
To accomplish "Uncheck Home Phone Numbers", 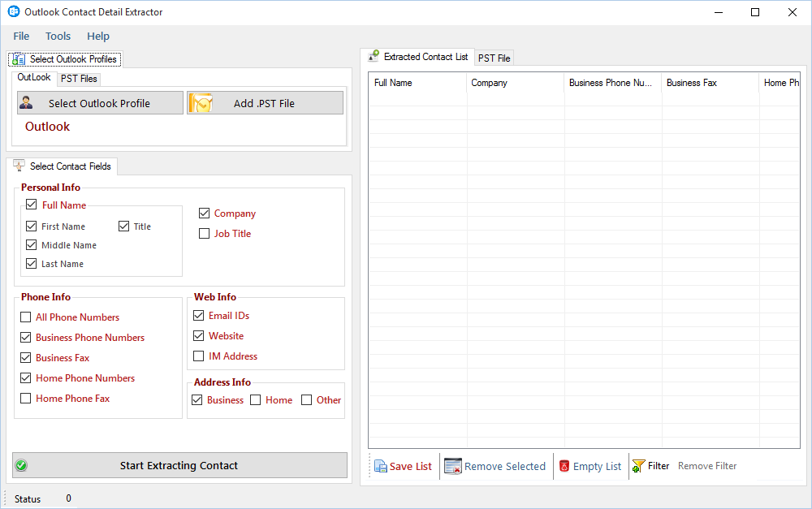I will [x=25, y=378].
